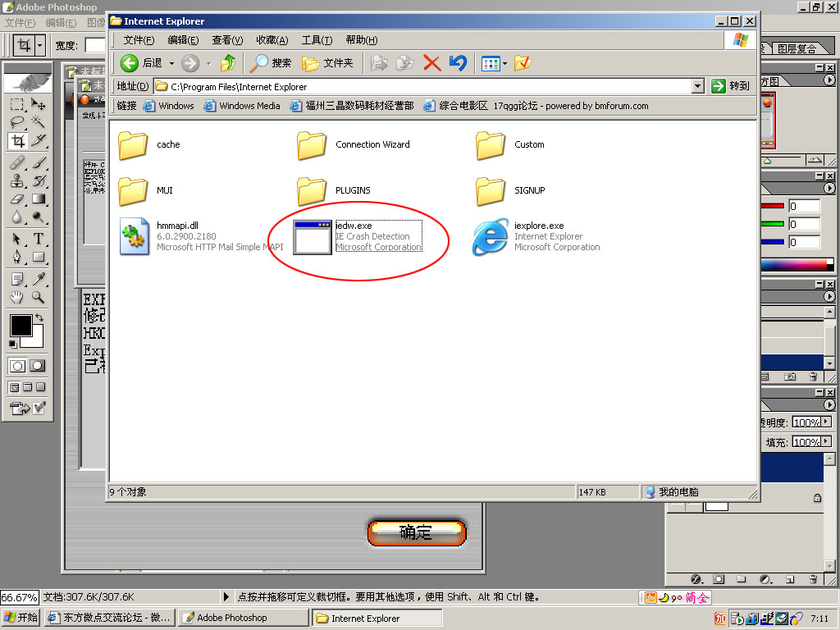Click the 转到 Go button
This screenshot has height=630, width=840.
[731, 86]
